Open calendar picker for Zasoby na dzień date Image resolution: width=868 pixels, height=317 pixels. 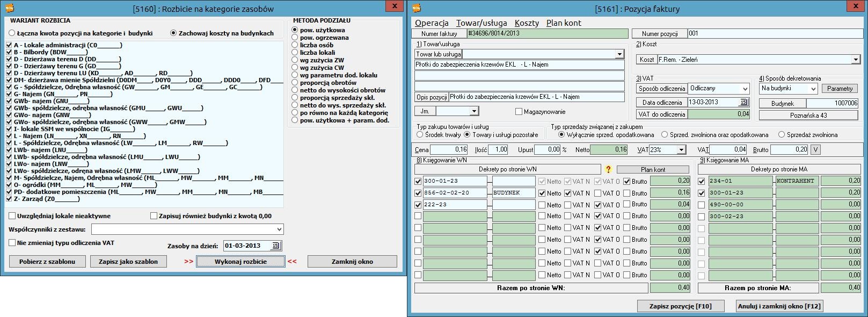276,246
